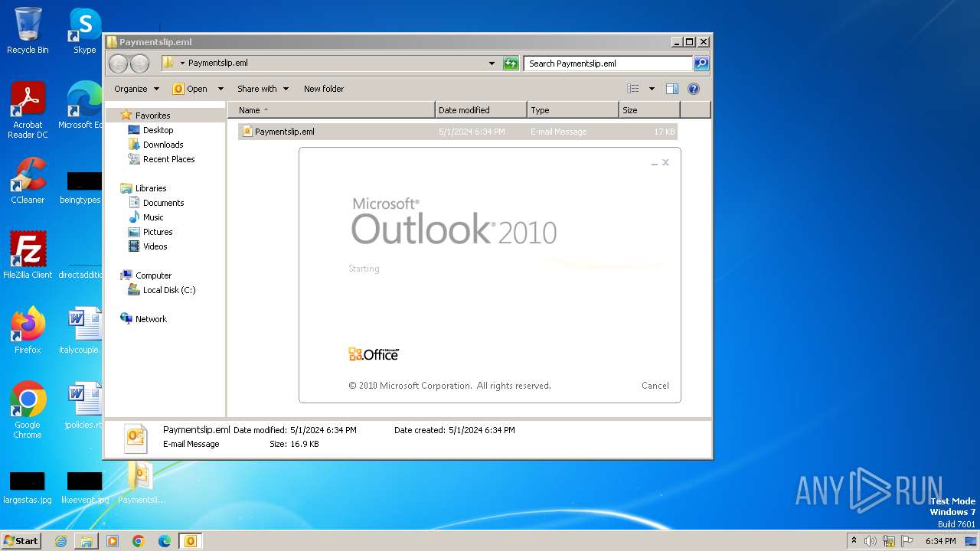980x551 pixels.
Task: Show hidden tray icons arrow
Action: click(854, 541)
